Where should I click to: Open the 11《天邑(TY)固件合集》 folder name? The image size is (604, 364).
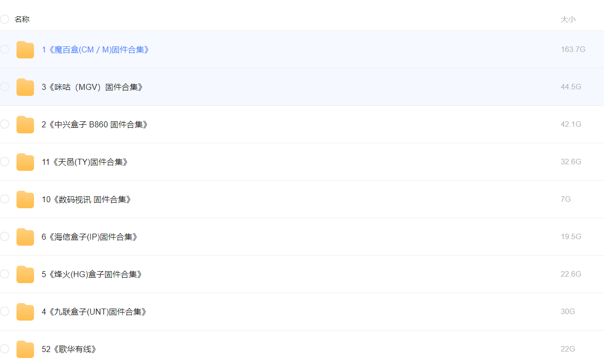[85, 162]
